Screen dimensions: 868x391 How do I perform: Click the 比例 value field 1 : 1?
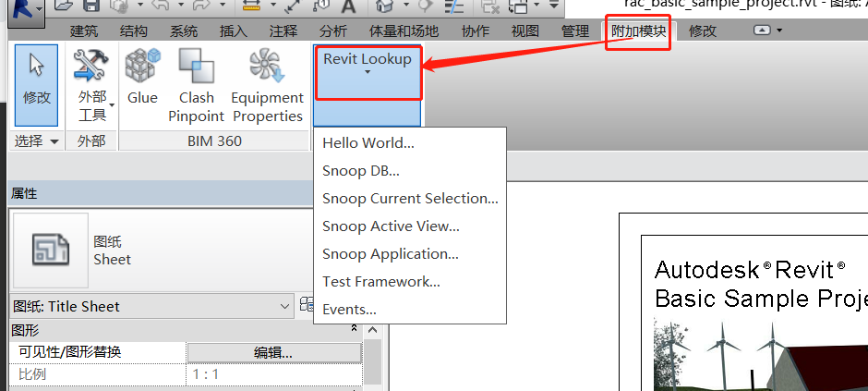click(274, 374)
